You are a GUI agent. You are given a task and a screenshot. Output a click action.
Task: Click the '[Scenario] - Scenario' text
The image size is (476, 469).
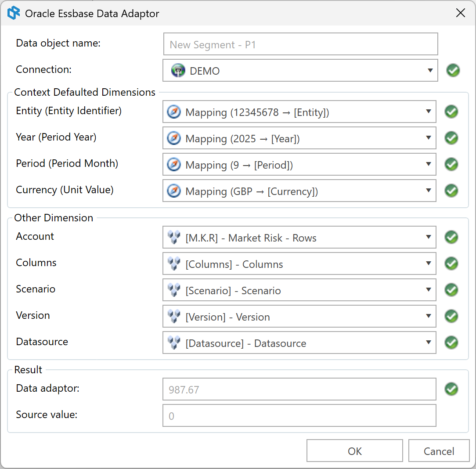click(233, 291)
